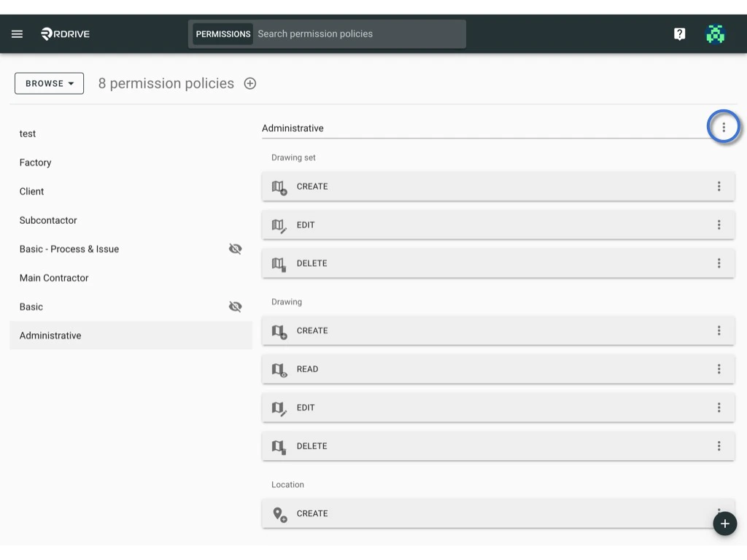The width and height of the screenshot is (747, 560).
Task: Click the PERMISSIONS chip in the search bar
Action: (x=222, y=34)
